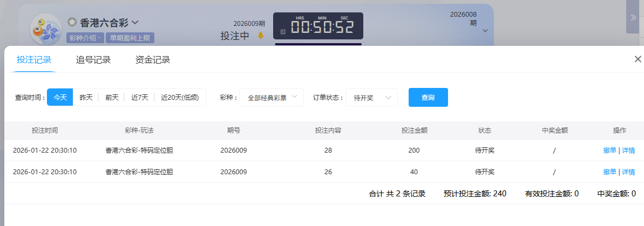Click the bell notification icon
The image size is (644, 226).
click(x=261, y=36)
